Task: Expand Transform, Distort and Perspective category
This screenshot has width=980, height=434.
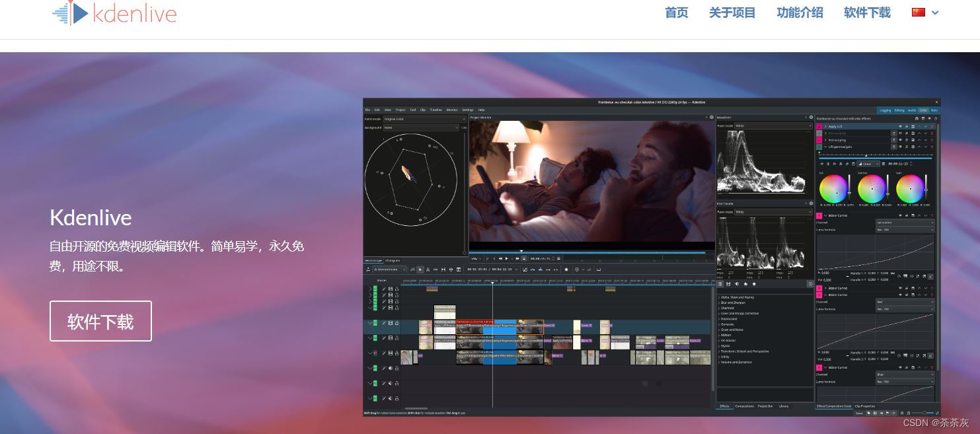Action: [719, 351]
